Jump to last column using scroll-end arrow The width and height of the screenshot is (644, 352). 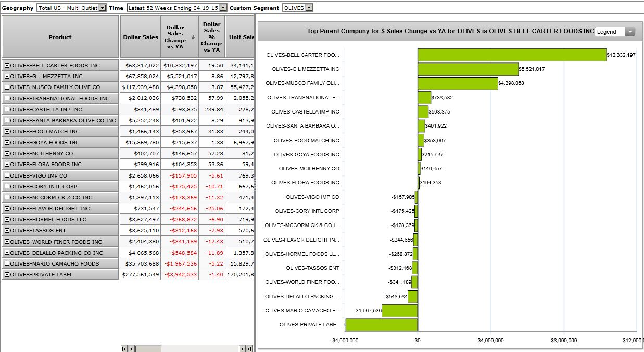[249, 349]
